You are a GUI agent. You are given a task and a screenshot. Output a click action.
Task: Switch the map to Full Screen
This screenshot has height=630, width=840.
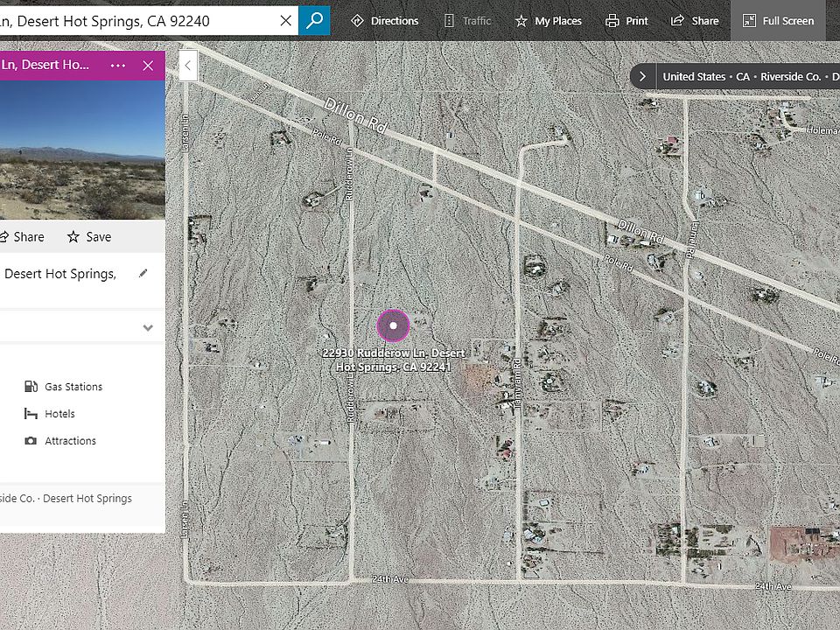(x=778, y=21)
